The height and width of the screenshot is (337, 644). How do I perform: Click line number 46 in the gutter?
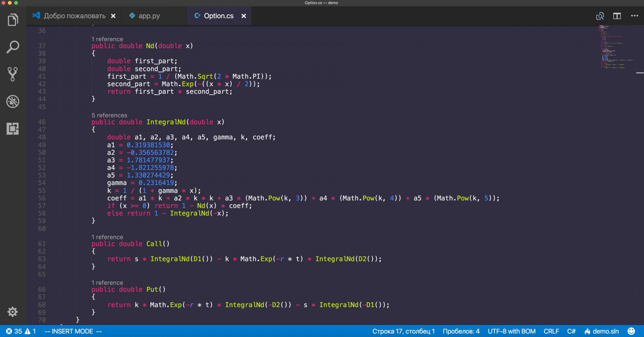(42, 122)
